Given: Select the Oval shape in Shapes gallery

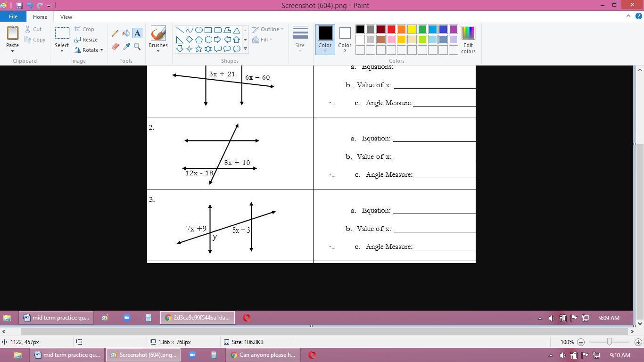Looking at the screenshot, I should (x=198, y=30).
